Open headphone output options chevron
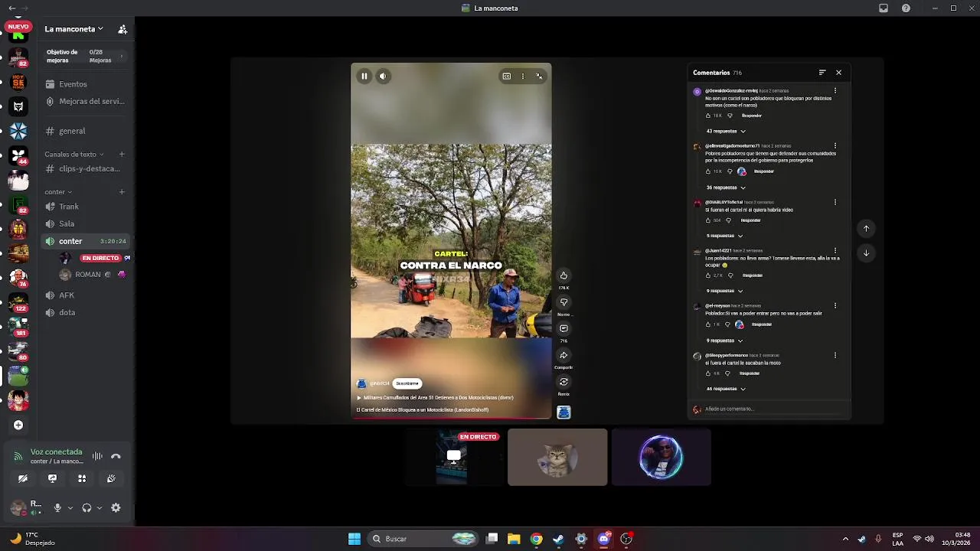The width and height of the screenshot is (980, 551). [x=99, y=507]
